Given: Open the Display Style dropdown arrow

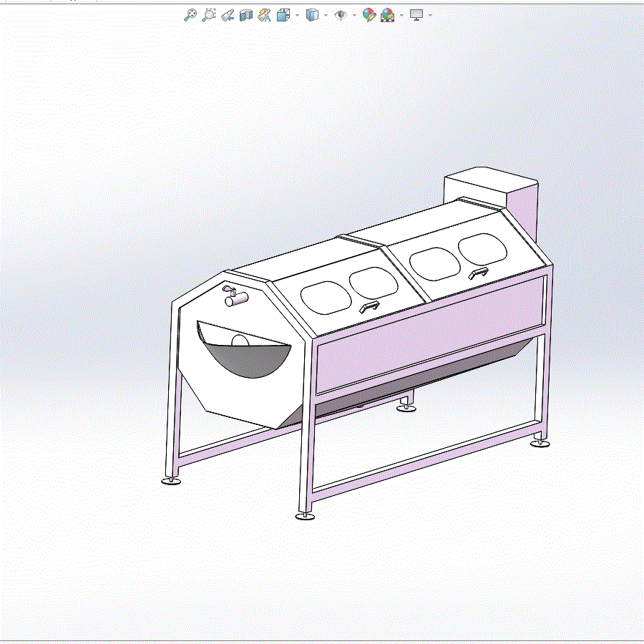Looking at the screenshot, I should tap(326, 16).
